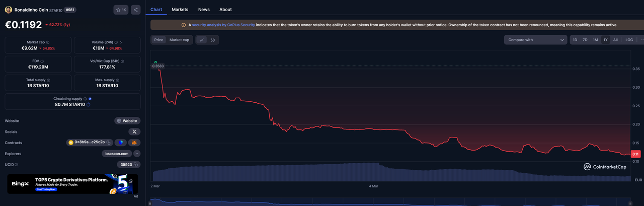This screenshot has width=644, height=206.
Task: Show Circulating supply info icon
Action: click(85, 99)
